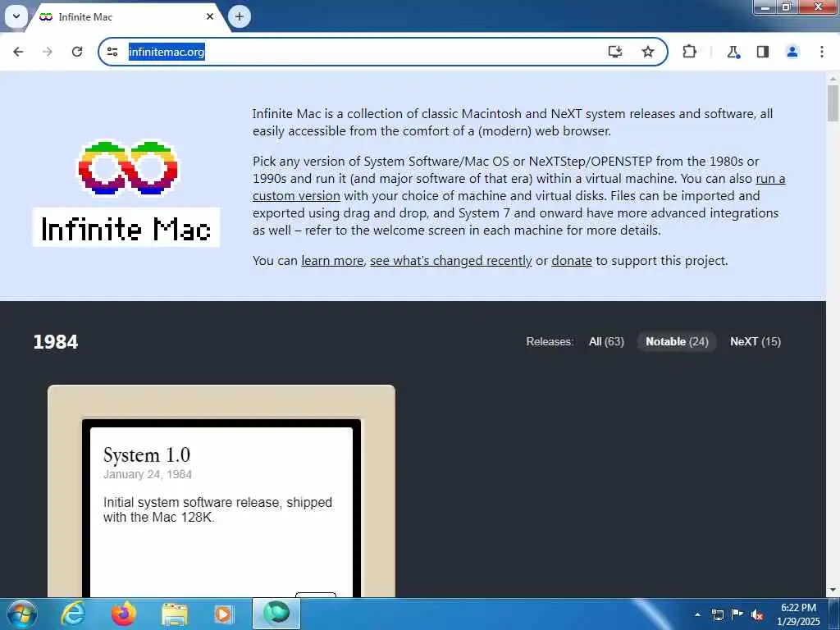Screen dimensions: 840x630
Task: Click the Infinite Mac wordmark
Action: coord(126,228)
